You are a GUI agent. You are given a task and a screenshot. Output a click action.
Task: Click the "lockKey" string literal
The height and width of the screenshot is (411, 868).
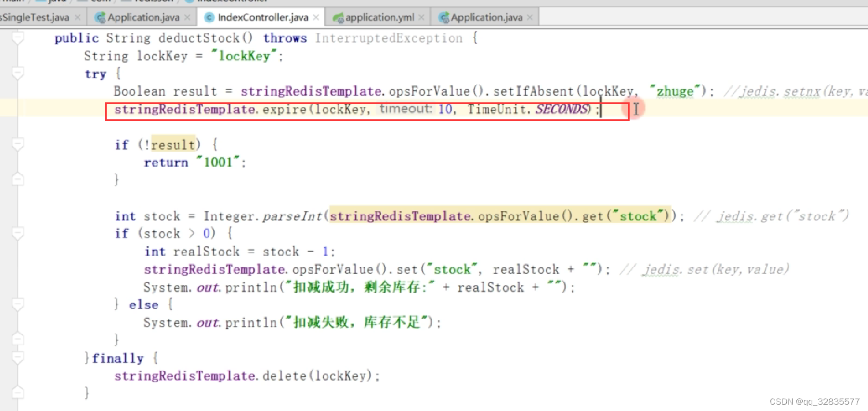(244, 56)
